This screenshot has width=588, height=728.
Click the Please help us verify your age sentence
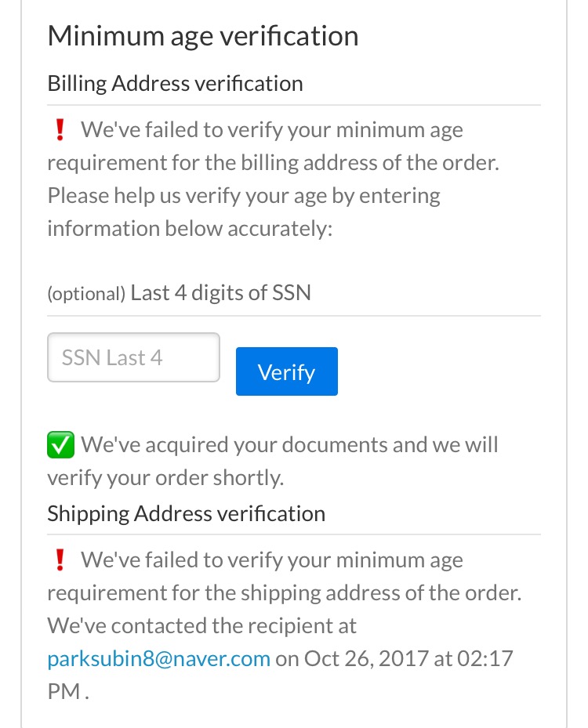(x=244, y=196)
